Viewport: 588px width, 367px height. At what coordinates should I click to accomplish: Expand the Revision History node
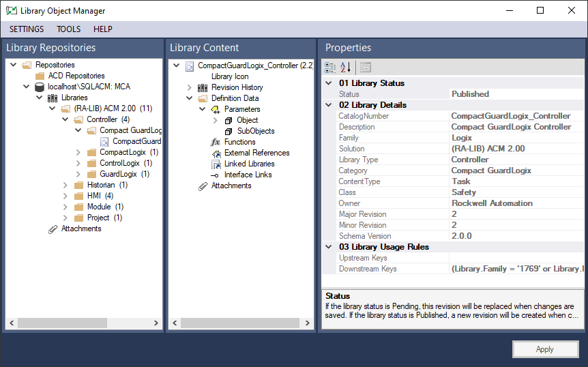point(190,87)
